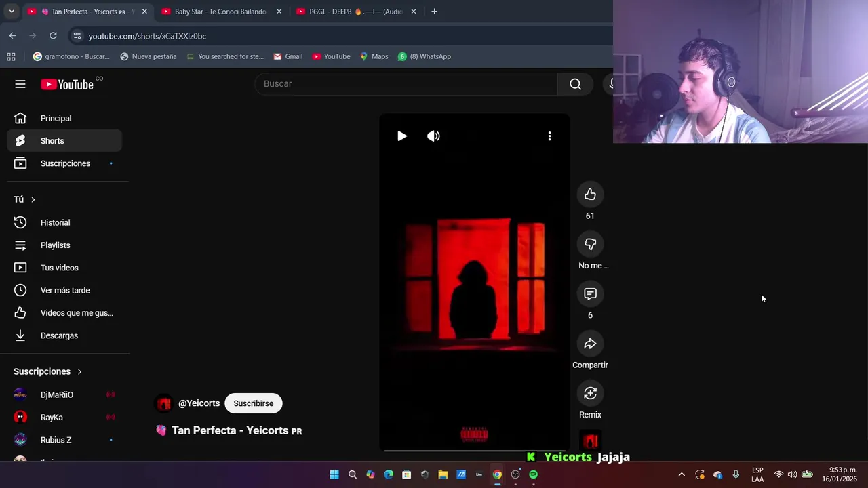The image size is (868, 488).
Task: Open the tab search dropdown arrow
Action: tap(12, 12)
